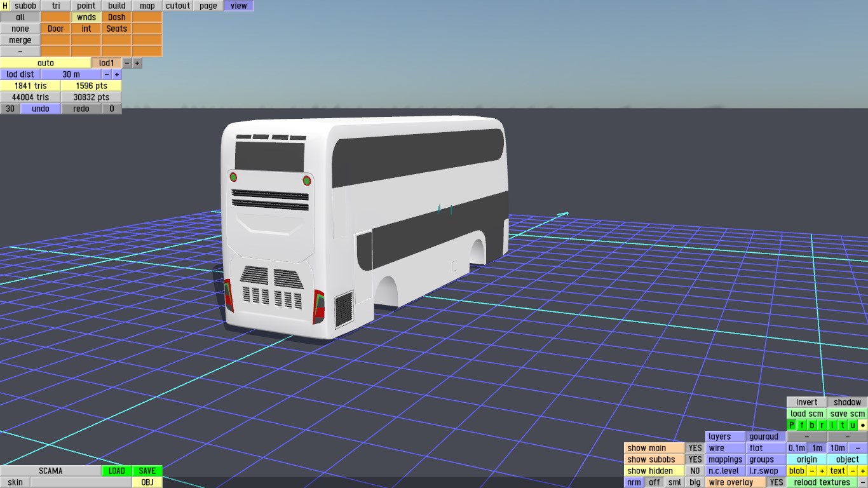The image size is (868, 488).
Task: Click the n.c.level button
Action: point(726,471)
